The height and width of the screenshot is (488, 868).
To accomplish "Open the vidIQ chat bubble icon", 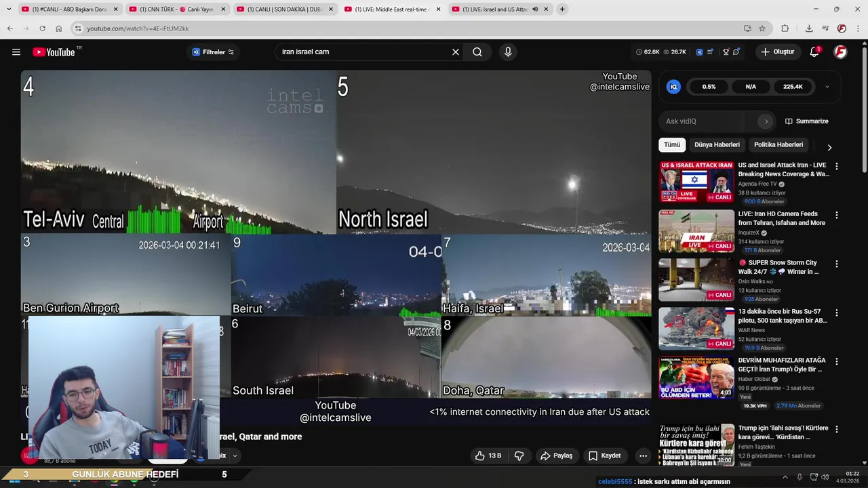I will tap(736, 52).
